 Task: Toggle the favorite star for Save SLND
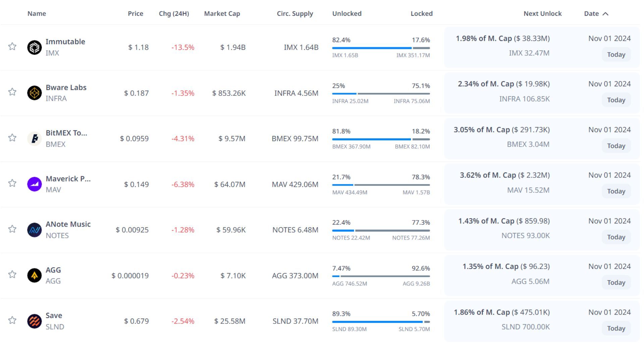(x=12, y=320)
